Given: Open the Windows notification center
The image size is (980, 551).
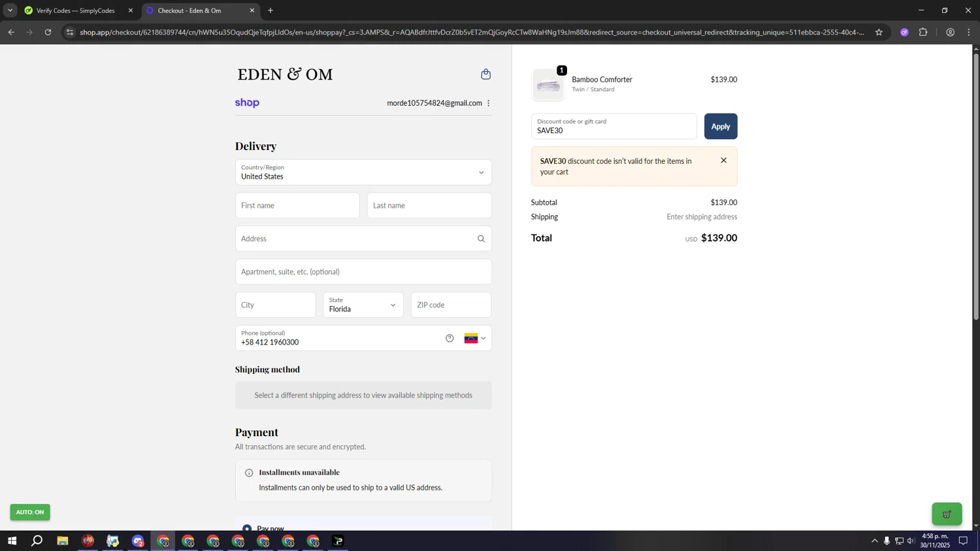Looking at the screenshot, I should 963,541.
